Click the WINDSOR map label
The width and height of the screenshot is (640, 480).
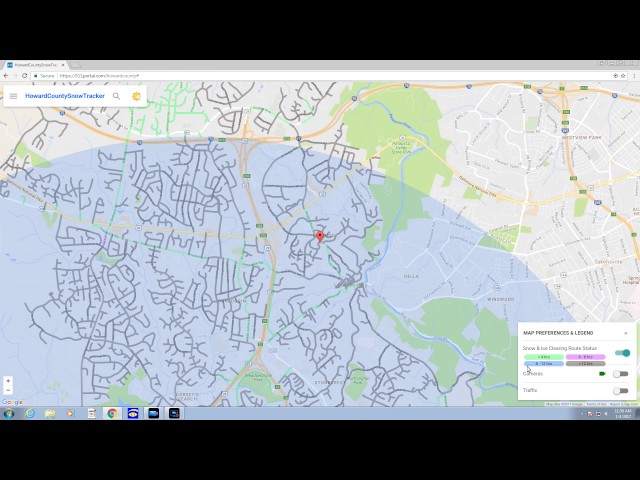coord(501,299)
